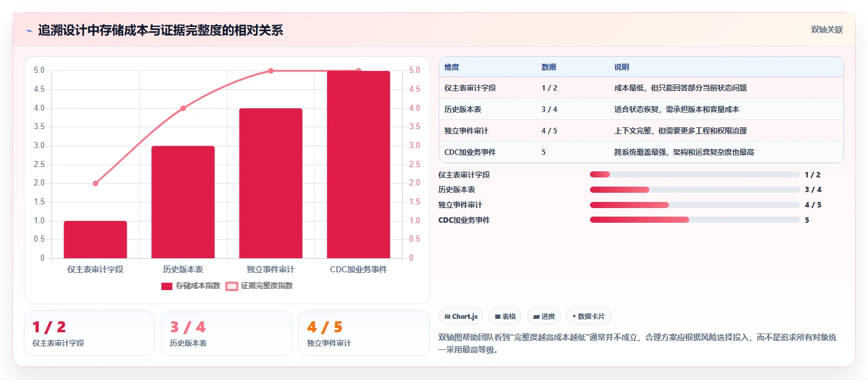Click table value 4 / 5 in 数据 column
Screen dimensions: 868x380
point(549,131)
